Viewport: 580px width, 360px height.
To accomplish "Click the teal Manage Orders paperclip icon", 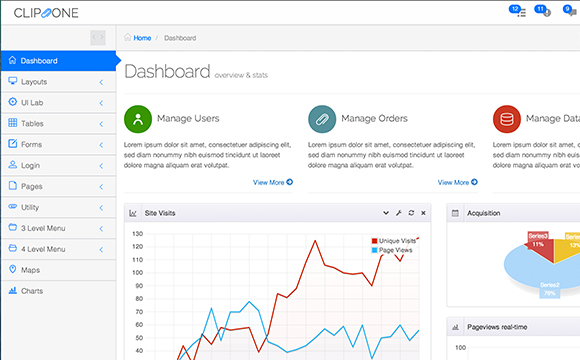I will click(x=322, y=119).
